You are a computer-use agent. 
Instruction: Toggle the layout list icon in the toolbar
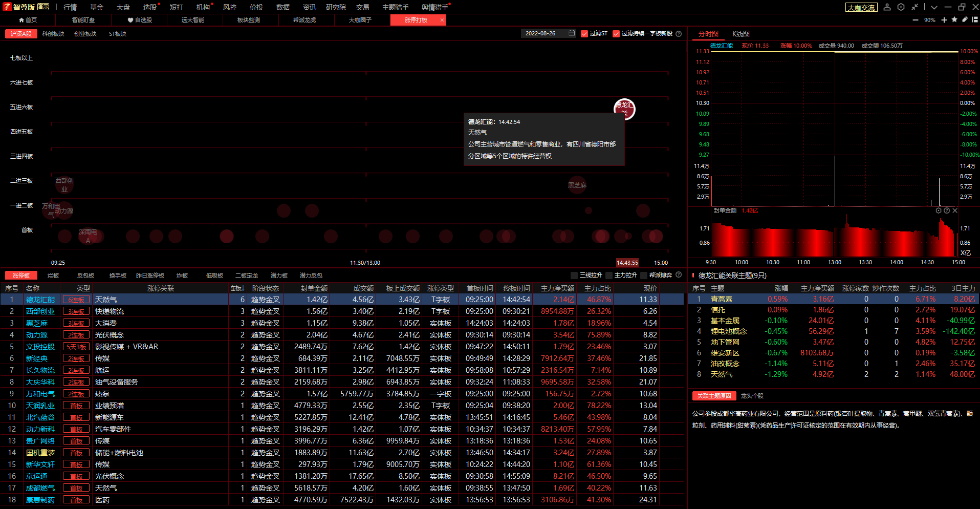pyautogui.click(x=975, y=19)
